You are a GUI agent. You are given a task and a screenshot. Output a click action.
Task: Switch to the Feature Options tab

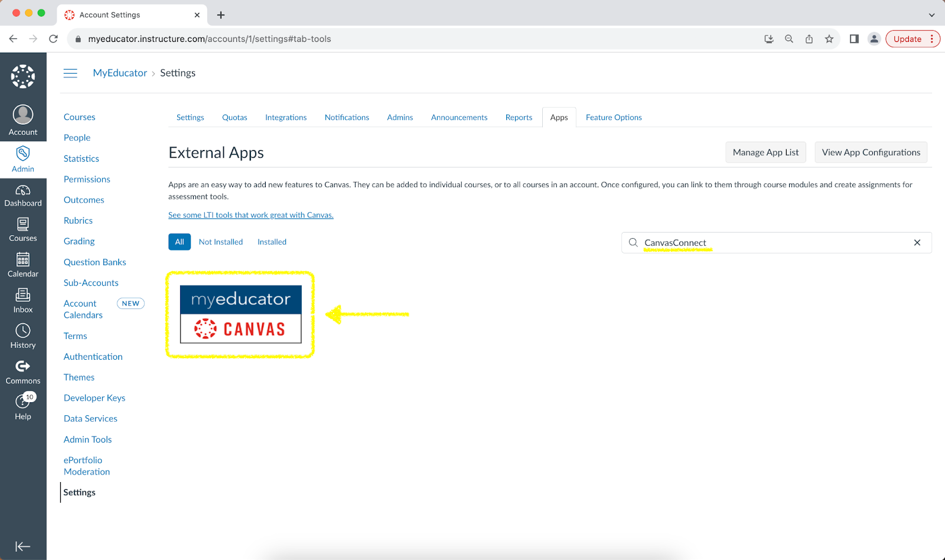614,118
